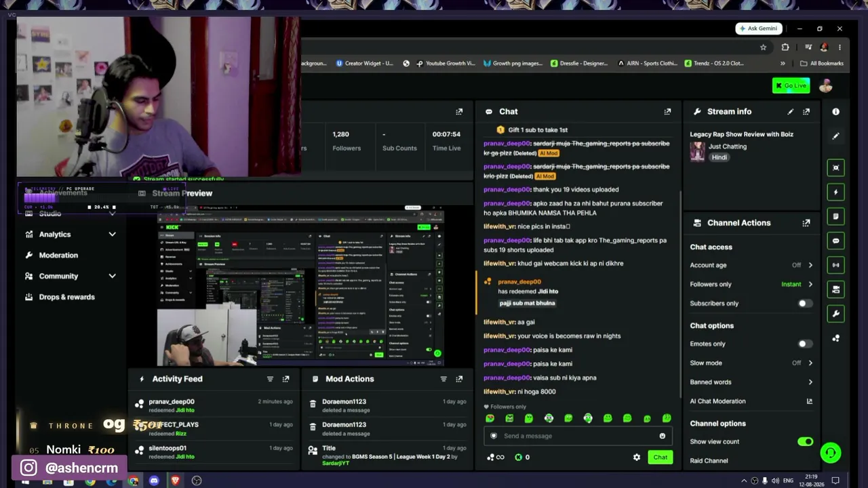Expand the Community sidebar section
The width and height of the screenshot is (868, 488).
click(112, 277)
